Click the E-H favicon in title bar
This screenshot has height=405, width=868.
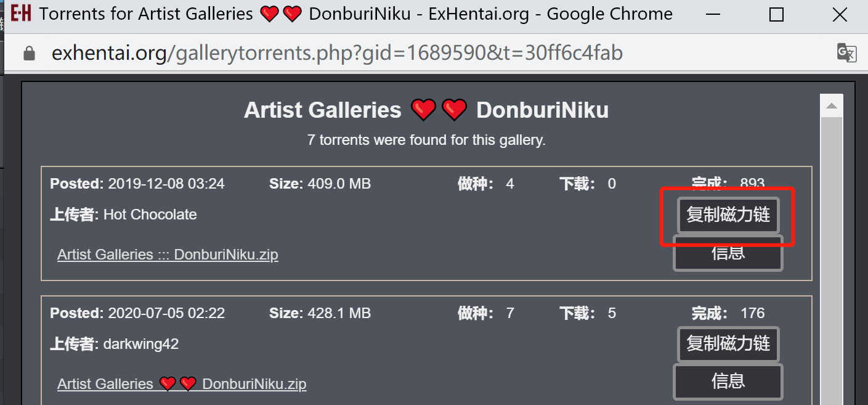(21, 14)
